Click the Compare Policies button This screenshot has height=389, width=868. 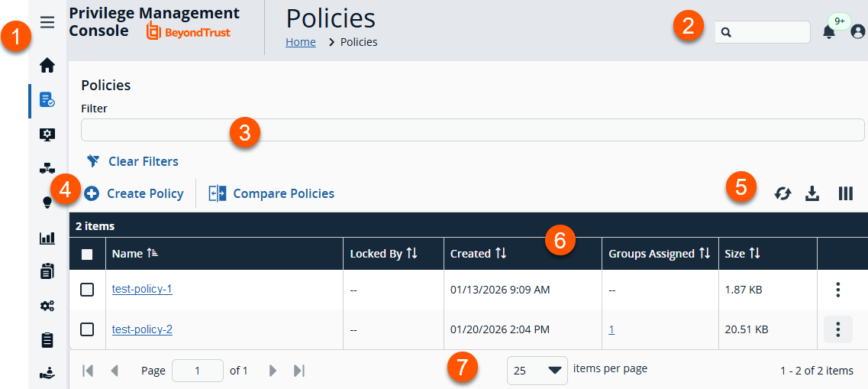(271, 193)
